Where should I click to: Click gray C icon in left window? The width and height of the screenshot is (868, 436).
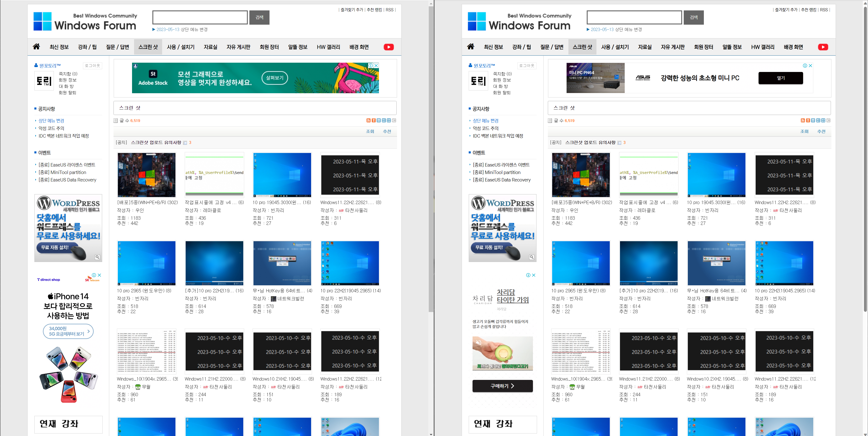(394, 120)
